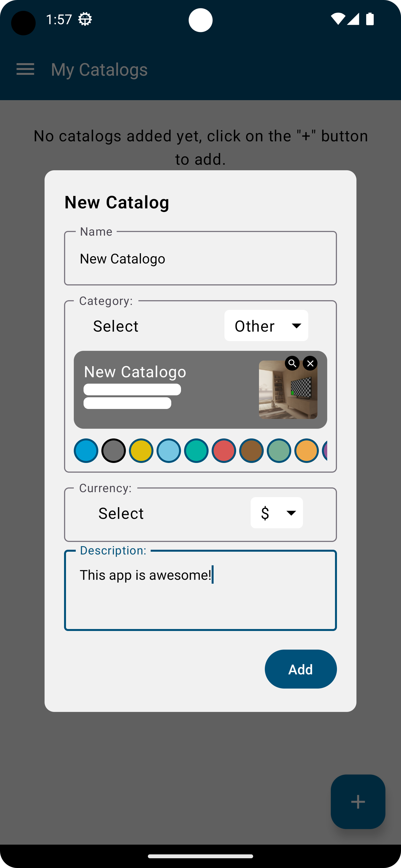Remove catalog image with the X icon
Screen dimensions: 401x868
(x=310, y=363)
